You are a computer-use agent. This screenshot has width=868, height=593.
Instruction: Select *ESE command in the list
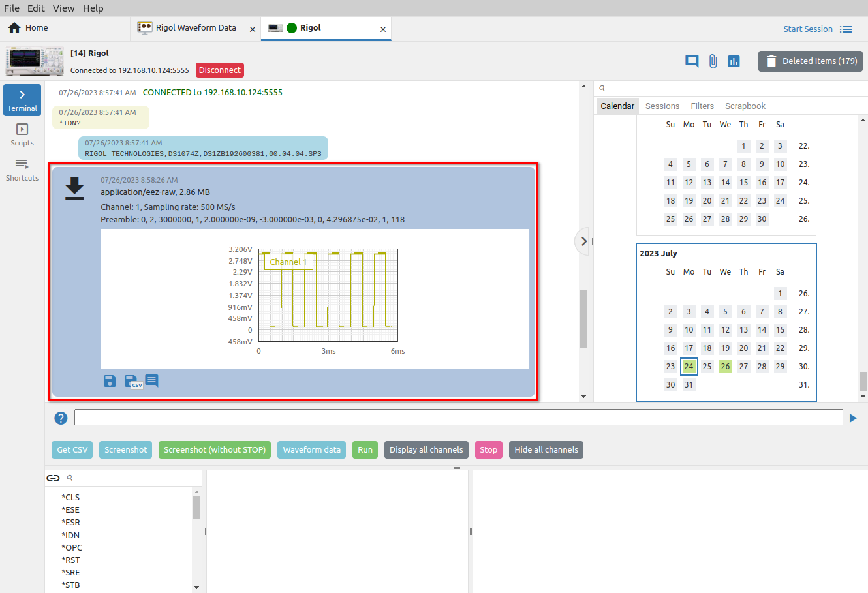click(70, 510)
